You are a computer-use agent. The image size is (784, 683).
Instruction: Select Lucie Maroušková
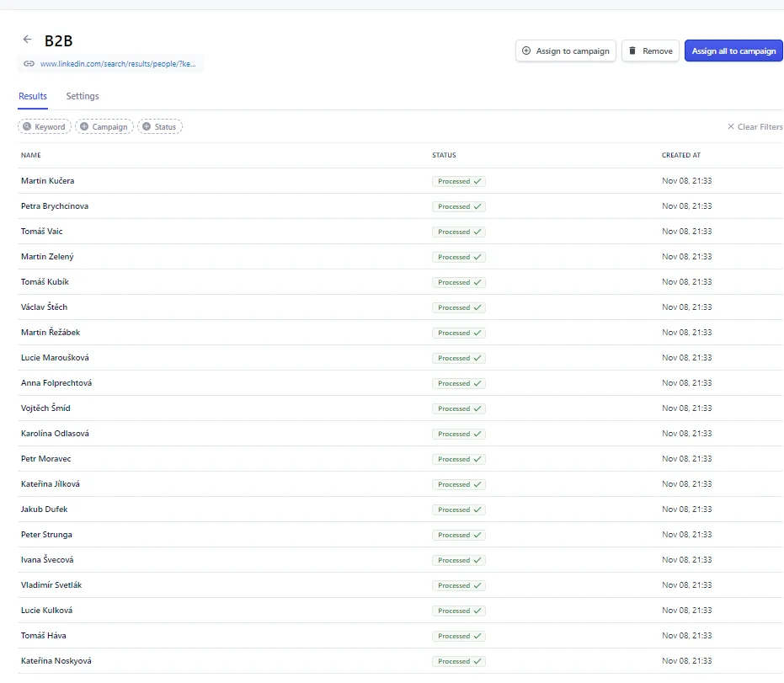[55, 357]
